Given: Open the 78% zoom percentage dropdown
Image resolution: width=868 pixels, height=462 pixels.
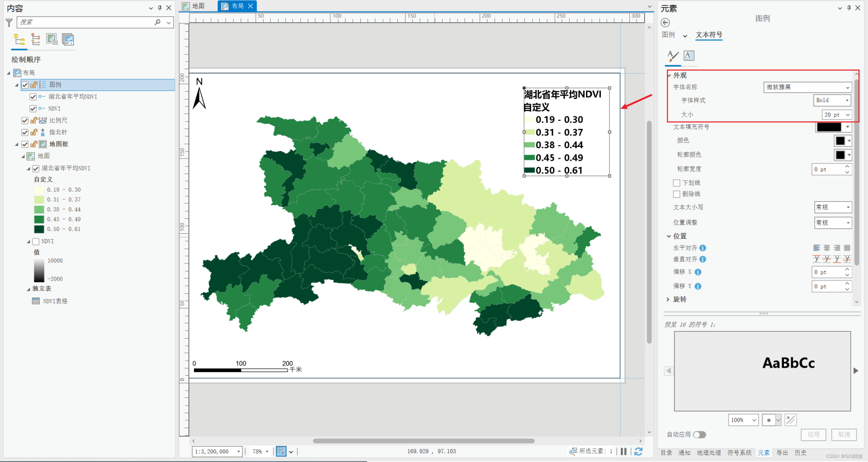Looking at the screenshot, I should click(260, 452).
